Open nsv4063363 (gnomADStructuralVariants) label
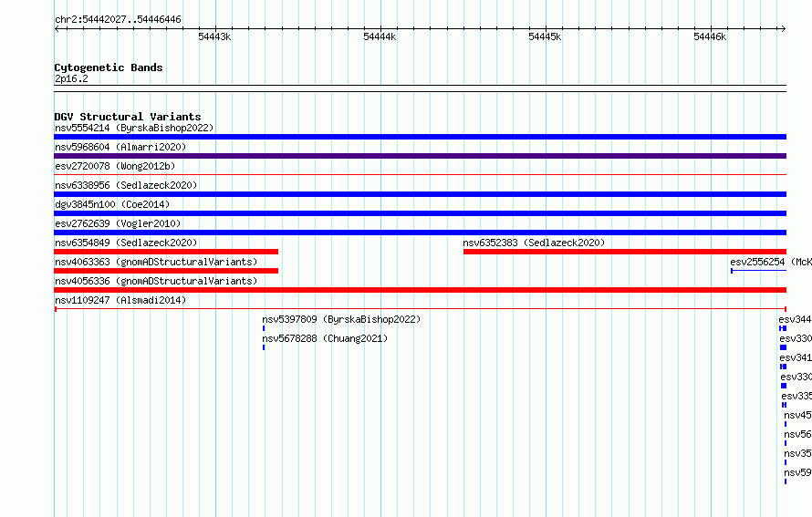 pyautogui.click(x=156, y=262)
